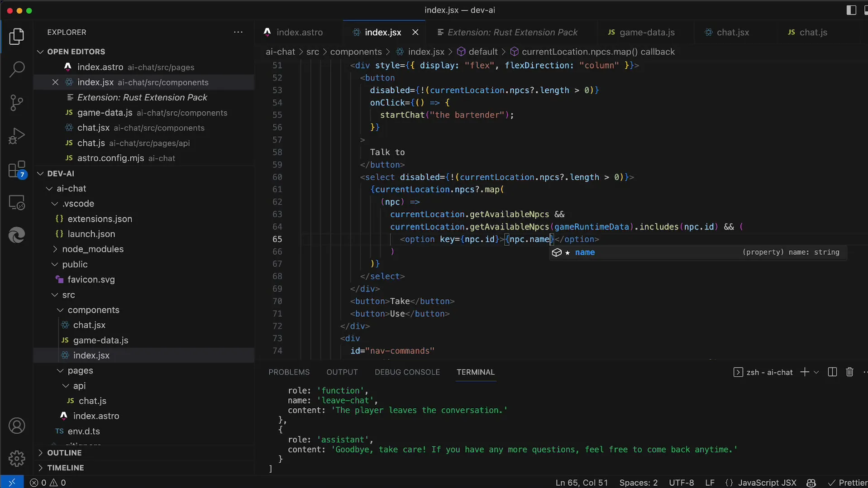The width and height of the screenshot is (868, 488).
Task: Open Accounts menu in activity bar
Action: click(x=17, y=426)
